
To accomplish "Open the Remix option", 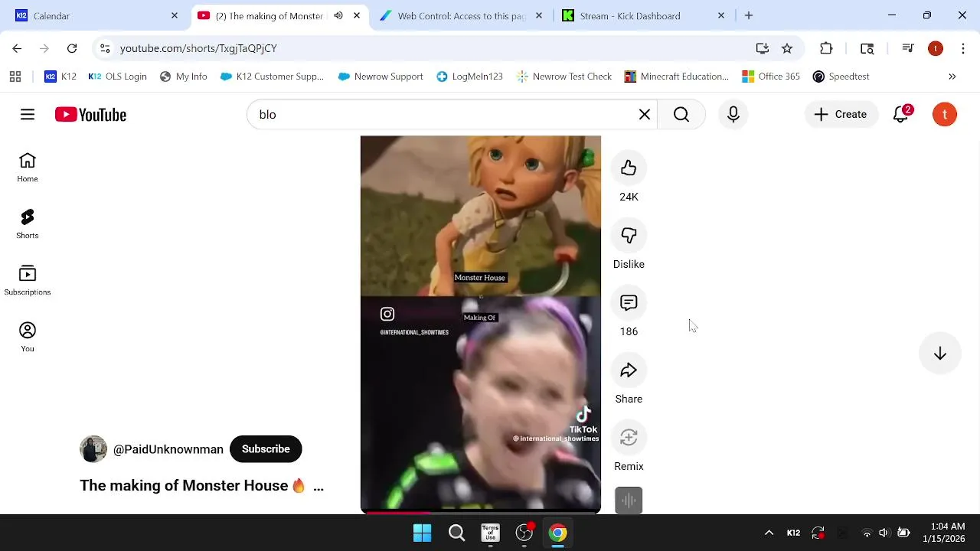I will click(x=629, y=438).
